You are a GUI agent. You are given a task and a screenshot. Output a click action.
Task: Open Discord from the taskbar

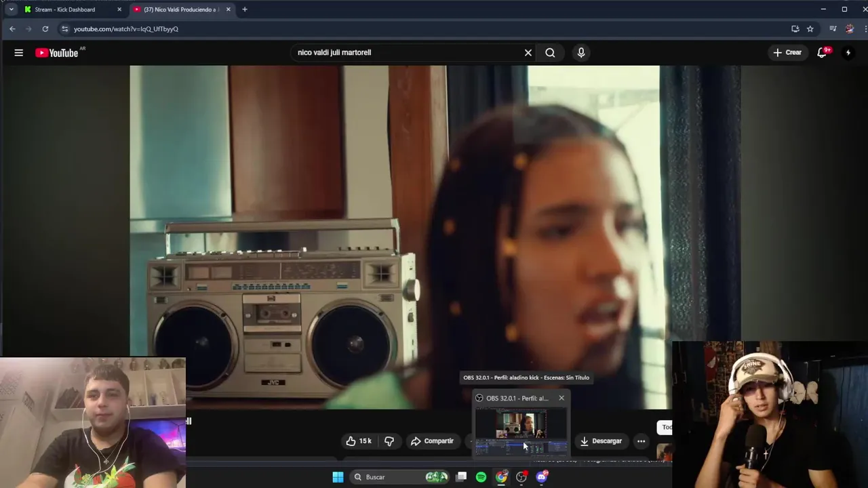coord(541,477)
